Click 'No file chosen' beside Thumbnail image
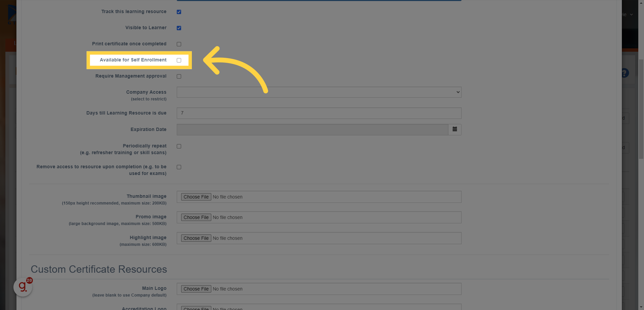 (227, 197)
